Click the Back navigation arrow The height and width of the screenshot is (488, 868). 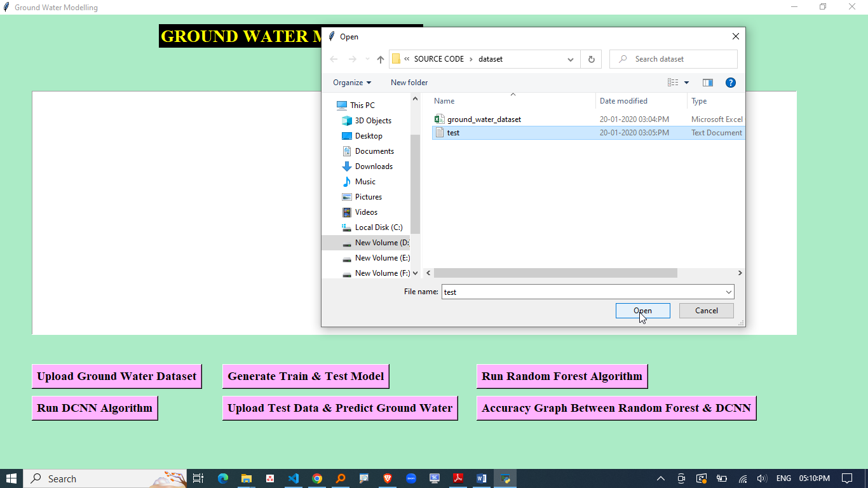coord(334,59)
